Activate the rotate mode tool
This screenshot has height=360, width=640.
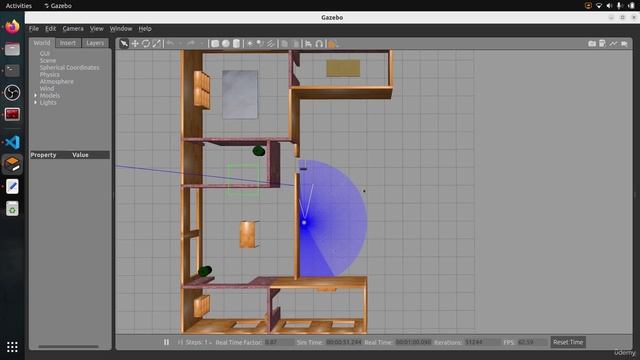pyautogui.click(x=146, y=44)
